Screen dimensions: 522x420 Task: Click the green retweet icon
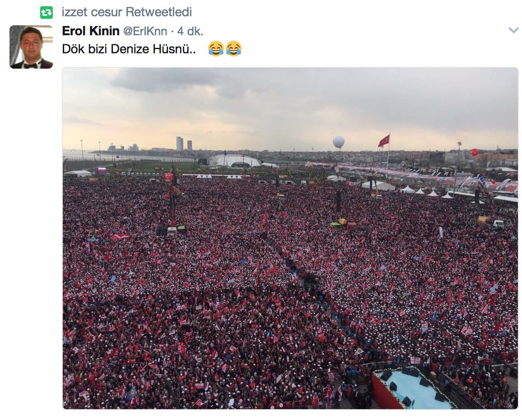tap(47, 13)
